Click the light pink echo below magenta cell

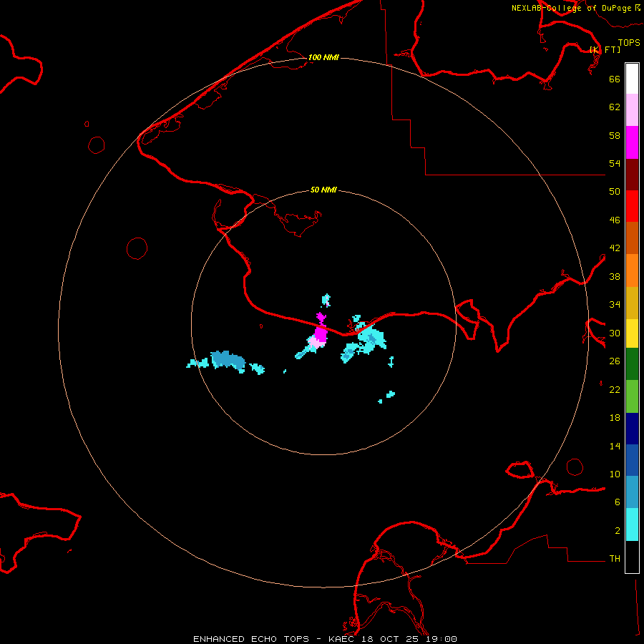(314, 342)
